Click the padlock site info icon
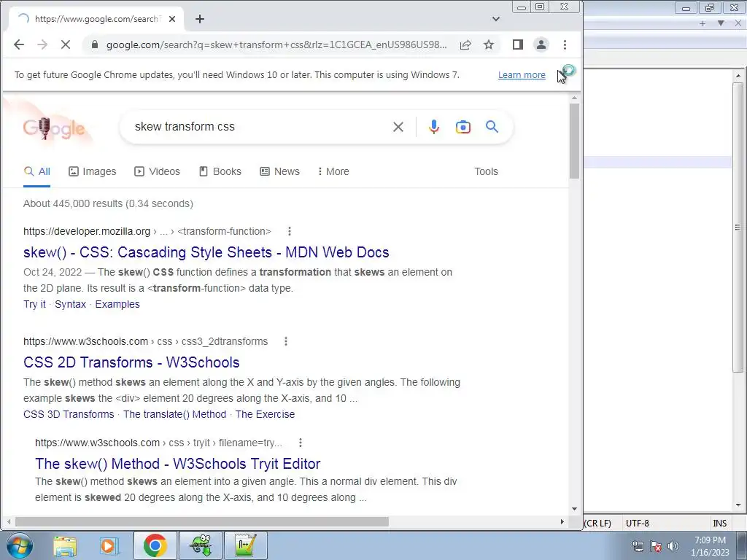747x560 pixels. tap(95, 44)
